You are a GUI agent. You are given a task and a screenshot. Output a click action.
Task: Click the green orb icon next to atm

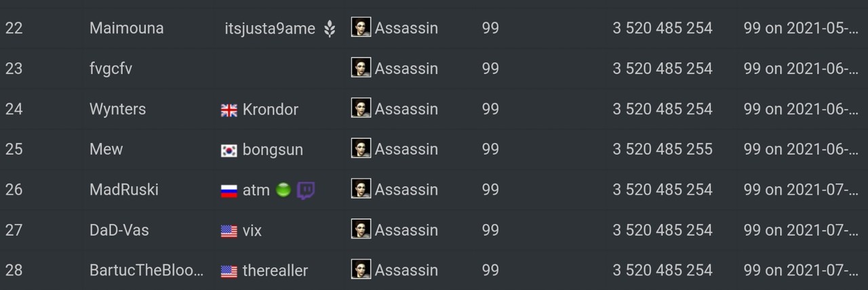pyautogui.click(x=283, y=190)
